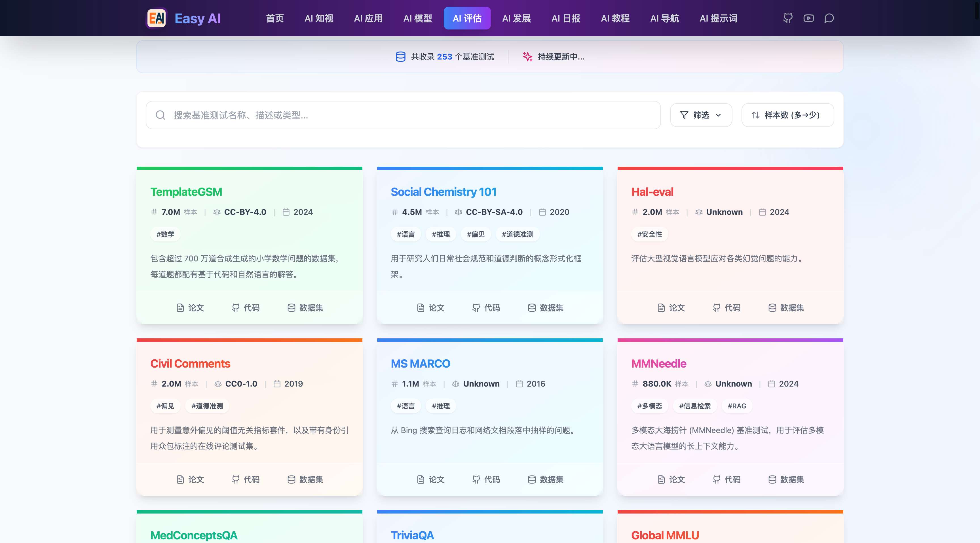
Task: Open the AI 提示词 menu item
Action: 718,18
